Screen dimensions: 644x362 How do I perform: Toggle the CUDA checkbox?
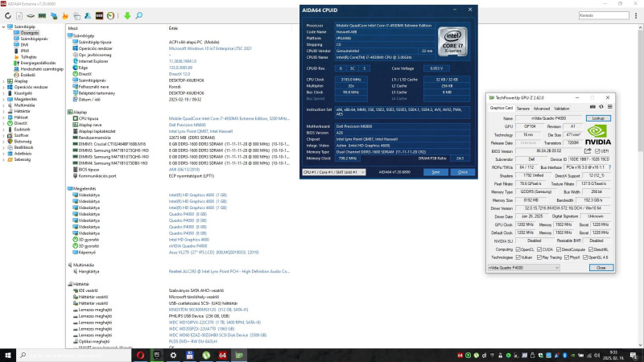pyautogui.click(x=539, y=249)
